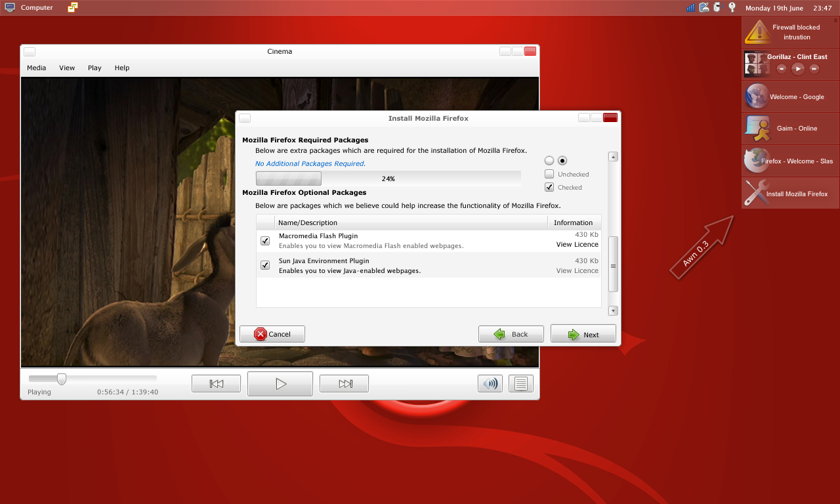Click the Mozilla Firefox Optional Packages heading
Screen dimensions: 840x504
(x=304, y=192)
